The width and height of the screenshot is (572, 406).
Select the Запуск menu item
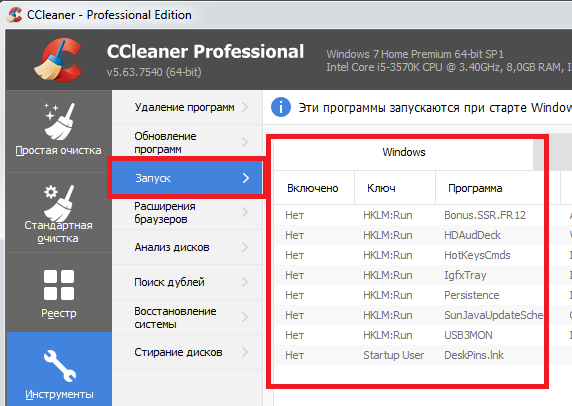tap(187, 178)
